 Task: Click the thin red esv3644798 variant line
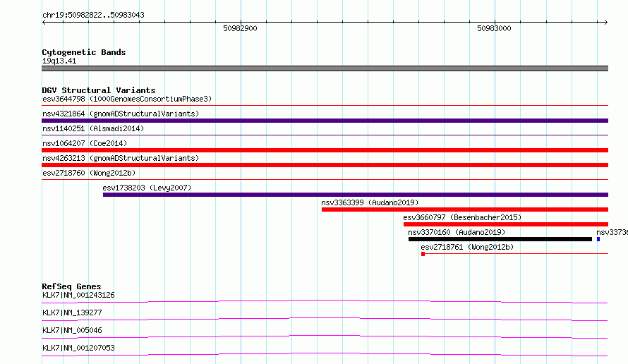coord(325,105)
